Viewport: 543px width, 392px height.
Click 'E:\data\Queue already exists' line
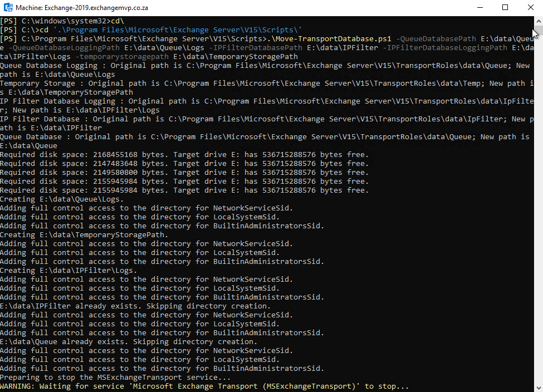(129, 342)
